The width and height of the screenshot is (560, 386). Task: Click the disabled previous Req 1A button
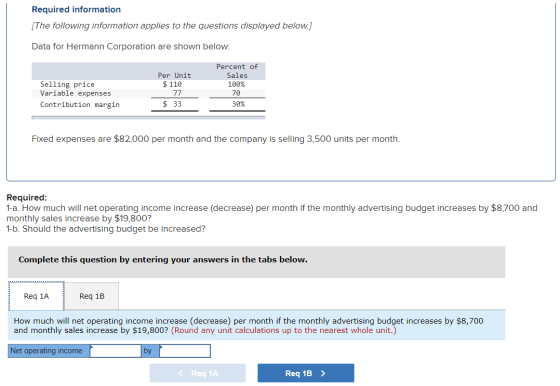(x=198, y=373)
